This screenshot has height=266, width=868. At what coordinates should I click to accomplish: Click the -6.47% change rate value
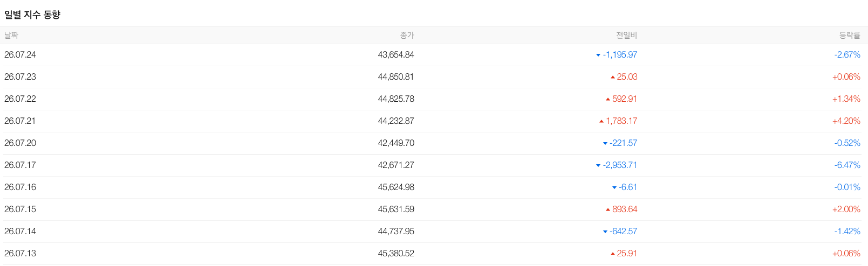tap(847, 165)
